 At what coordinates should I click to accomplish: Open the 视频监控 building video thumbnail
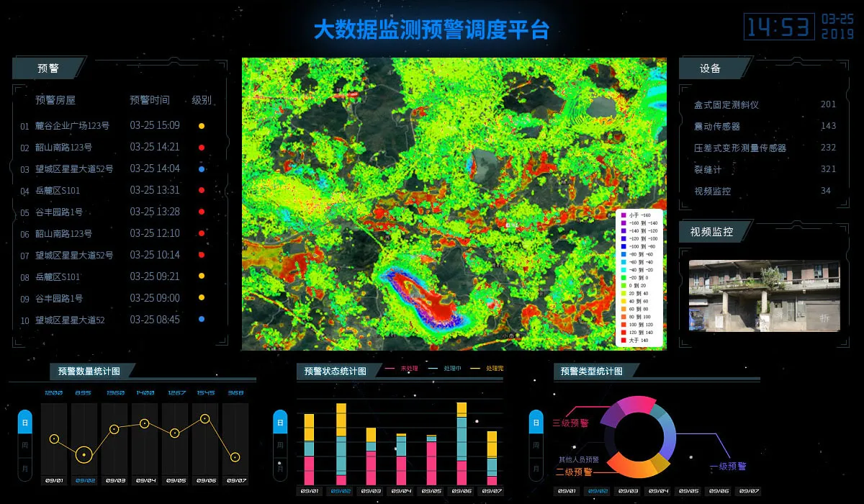tap(764, 296)
